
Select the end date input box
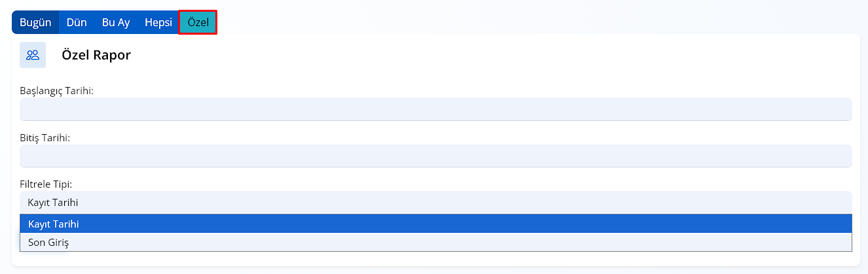[x=435, y=156]
